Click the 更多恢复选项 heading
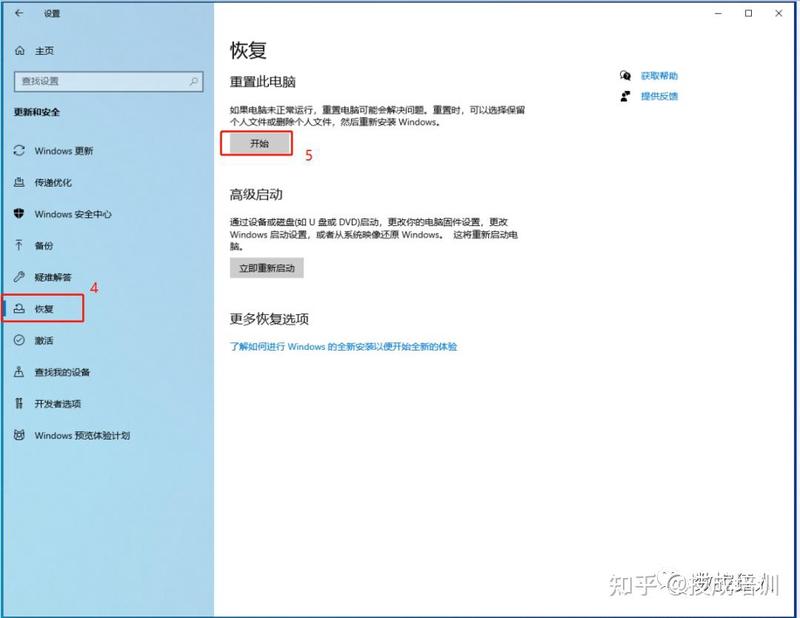The height and width of the screenshot is (618, 800). pyautogui.click(x=269, y=319)
